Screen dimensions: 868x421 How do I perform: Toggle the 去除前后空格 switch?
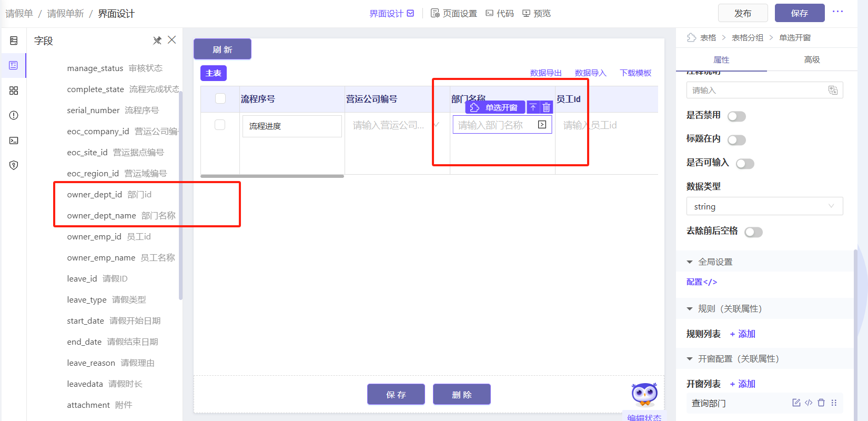click(753, 232)
